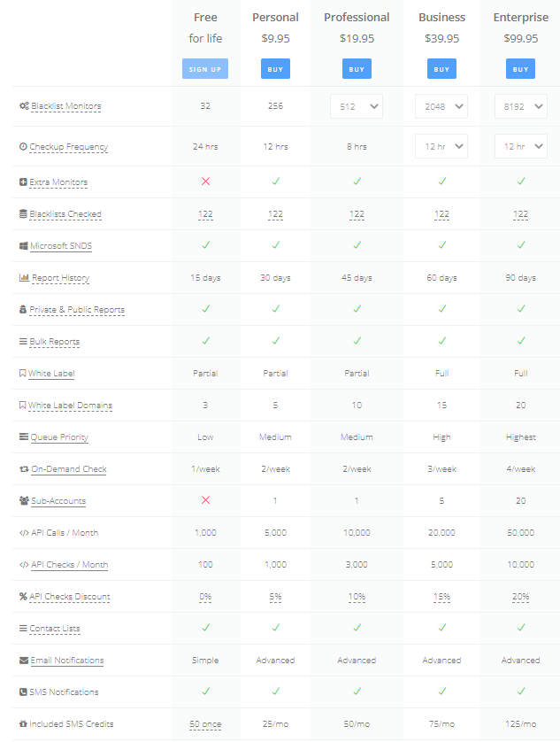Click the Sign Up button for Free plan
The height and width of the screenshot is (742, 560).
click(x=205, y=69)
